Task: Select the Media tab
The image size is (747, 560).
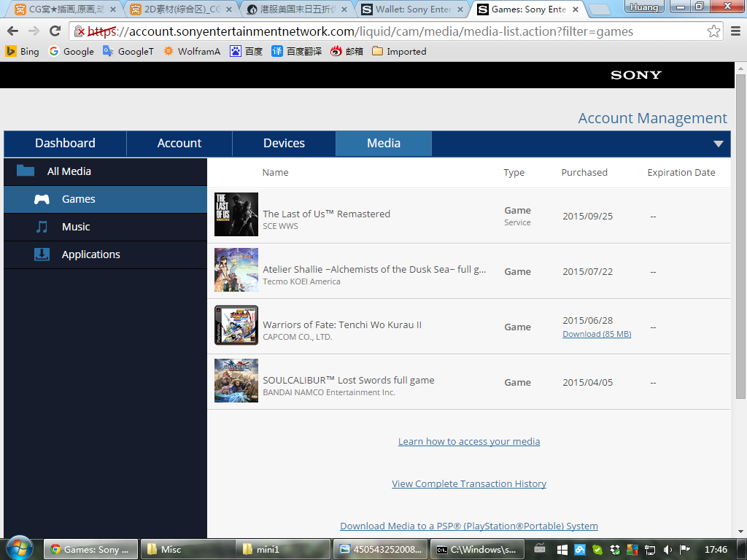Action: (384, 144)
